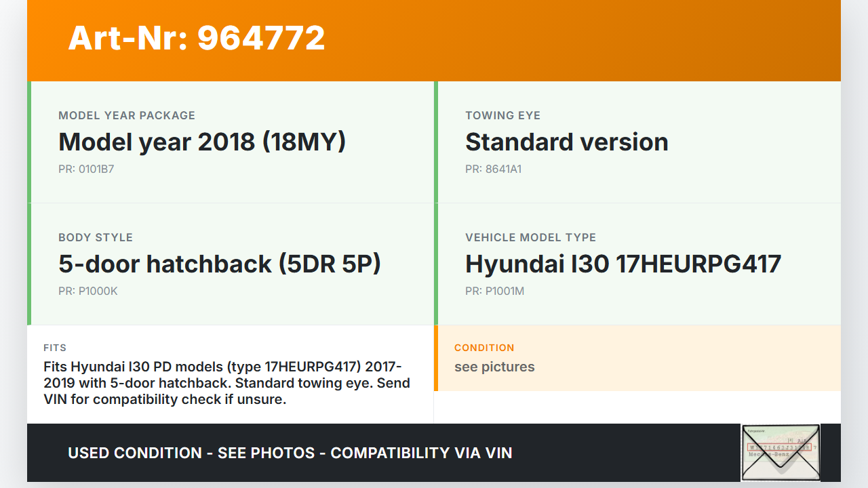
Task: Click the PR: 0101B7 code
Action: pyautogui.click(x=86, y=169)
